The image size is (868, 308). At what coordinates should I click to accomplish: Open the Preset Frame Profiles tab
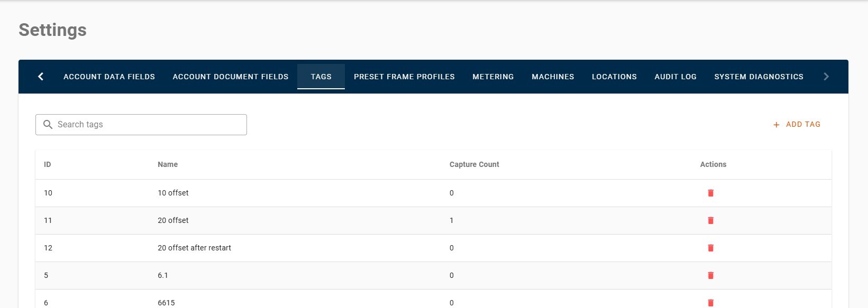tap(404, 77)
